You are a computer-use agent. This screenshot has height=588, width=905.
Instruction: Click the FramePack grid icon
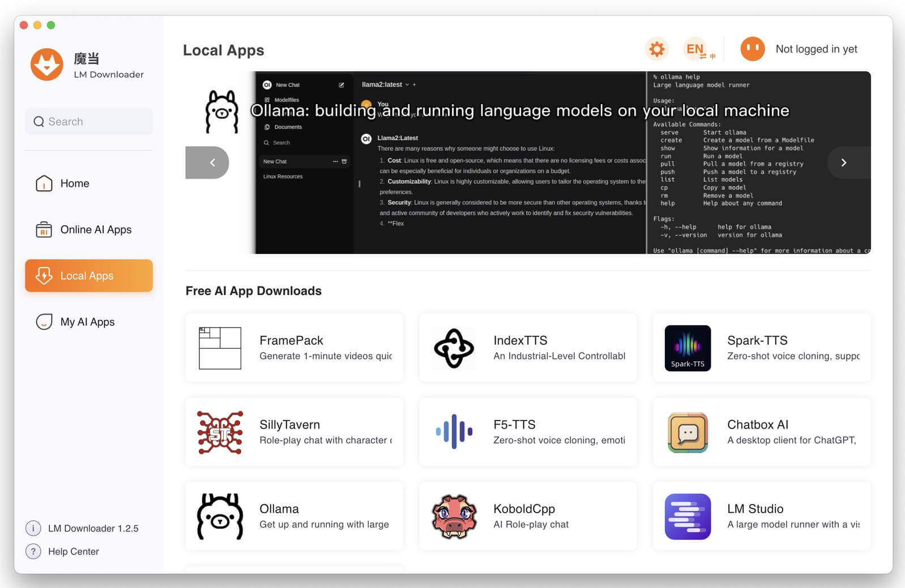[x=220, y=348]
